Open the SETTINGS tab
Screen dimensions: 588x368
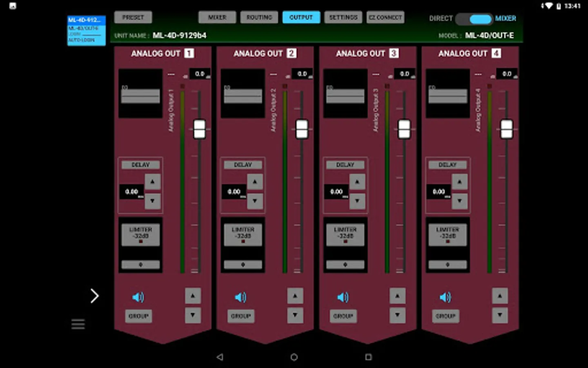[x=343, y=17]
